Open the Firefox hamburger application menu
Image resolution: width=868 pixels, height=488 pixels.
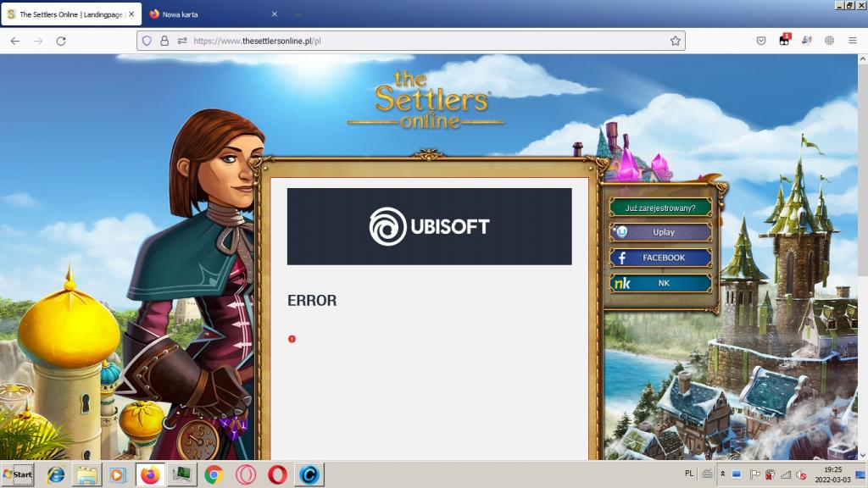852,41
